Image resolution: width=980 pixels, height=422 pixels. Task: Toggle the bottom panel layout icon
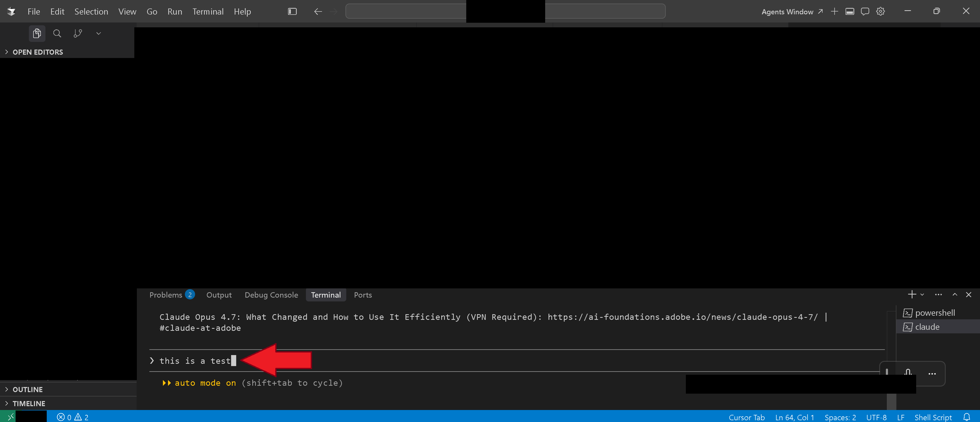[850, 11]
